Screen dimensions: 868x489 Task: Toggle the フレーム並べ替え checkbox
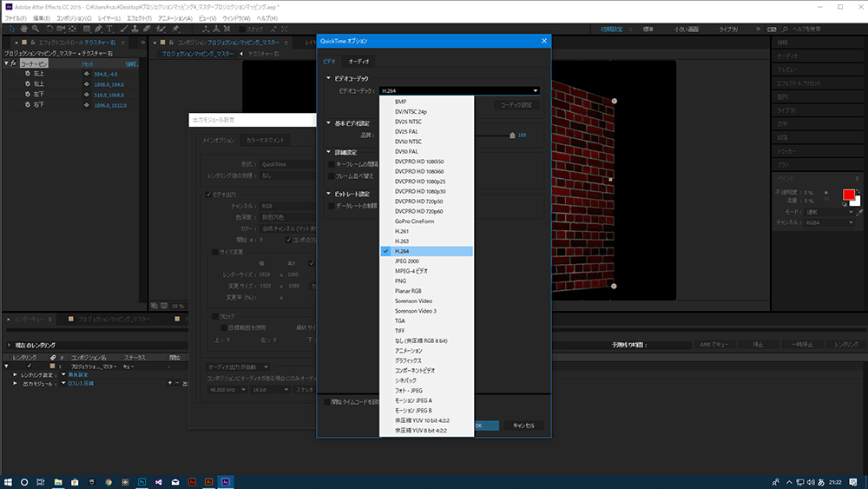click(330, 175)
